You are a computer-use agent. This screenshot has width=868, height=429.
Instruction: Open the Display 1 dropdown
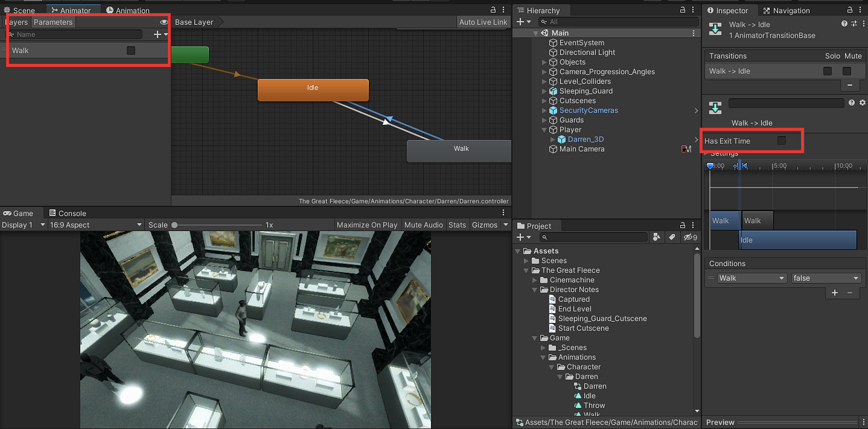point(24,225)
